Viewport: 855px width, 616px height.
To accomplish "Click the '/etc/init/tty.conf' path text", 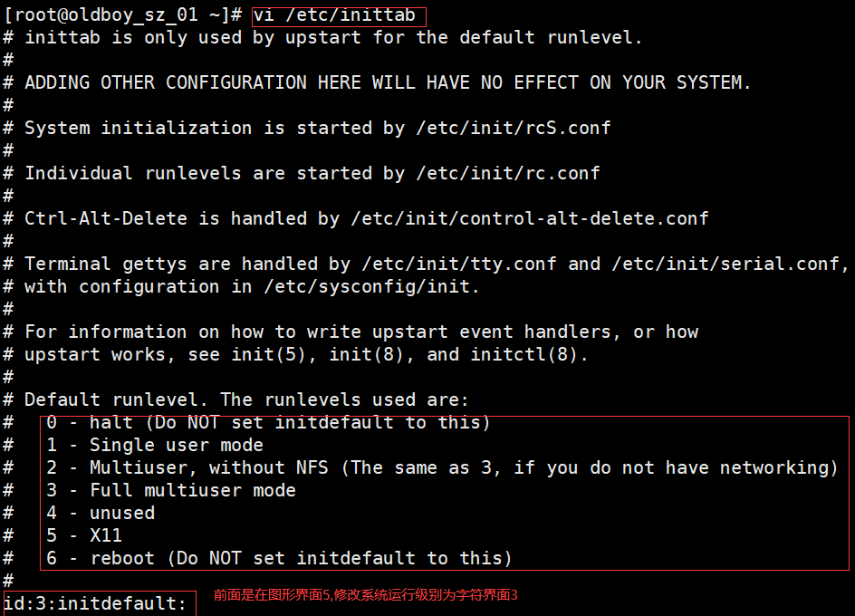I will [x=459, y=265].
